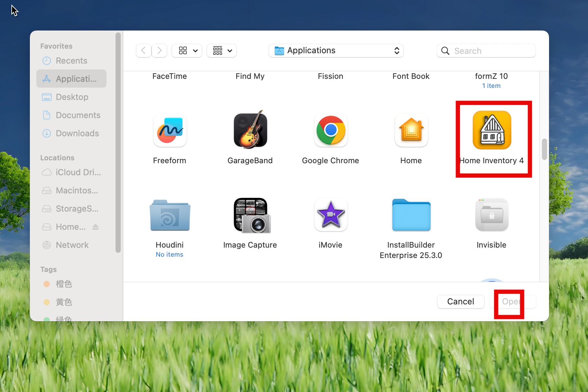Select the Home app icon
The image size is (588, 392).
pos(411,130)
